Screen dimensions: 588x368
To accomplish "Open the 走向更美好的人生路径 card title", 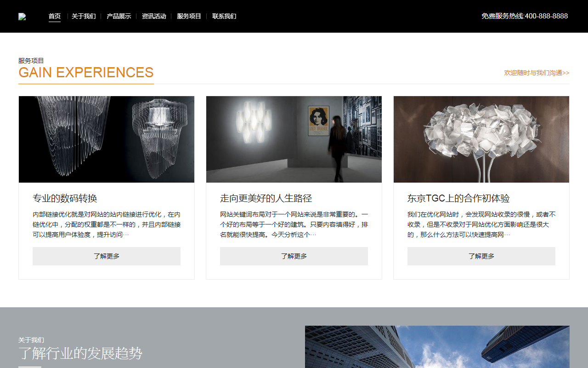I will [x=266, y=198].
